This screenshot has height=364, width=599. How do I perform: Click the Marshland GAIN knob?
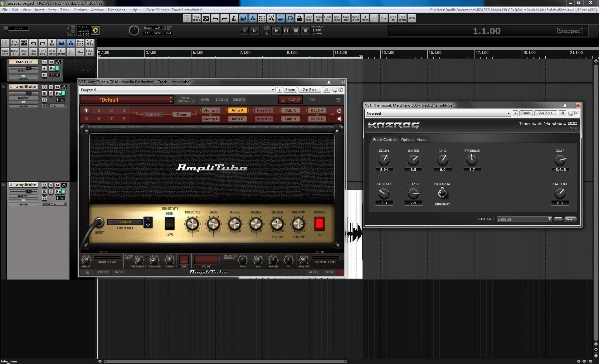384,160
